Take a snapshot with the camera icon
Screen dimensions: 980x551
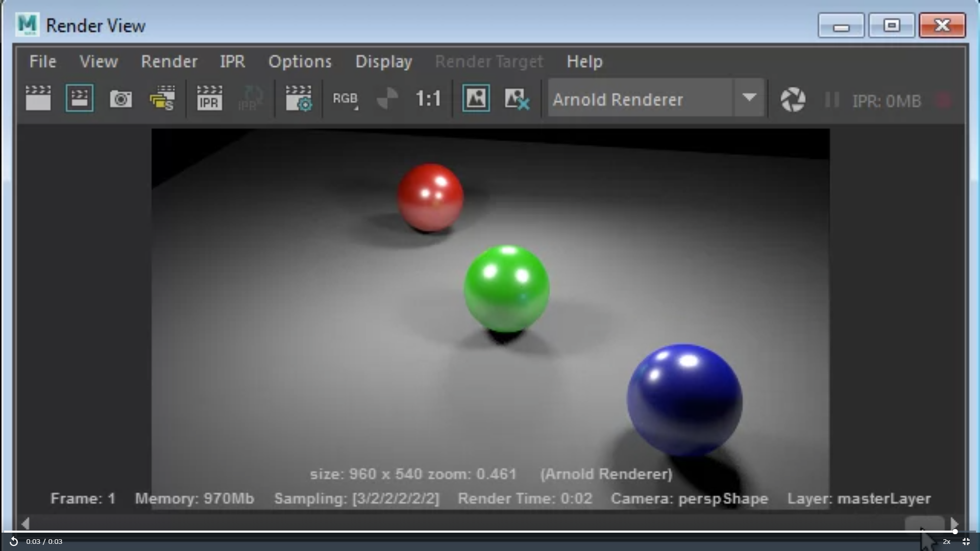click(121, 98)
